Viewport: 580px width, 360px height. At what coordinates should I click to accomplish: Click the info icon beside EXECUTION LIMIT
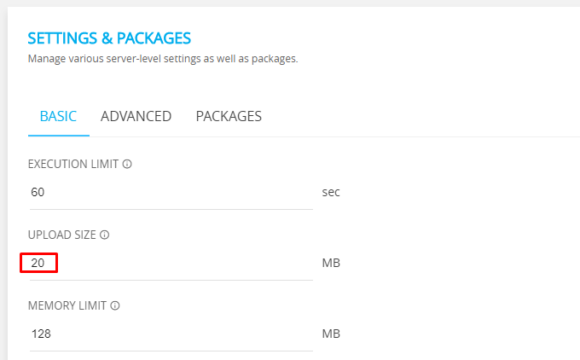coord(127,164)
